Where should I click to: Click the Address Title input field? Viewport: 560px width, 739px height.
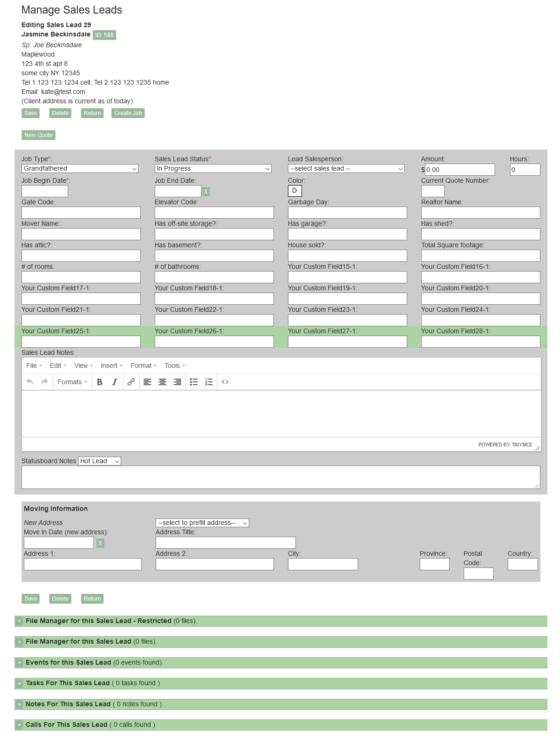click(226, 543)
